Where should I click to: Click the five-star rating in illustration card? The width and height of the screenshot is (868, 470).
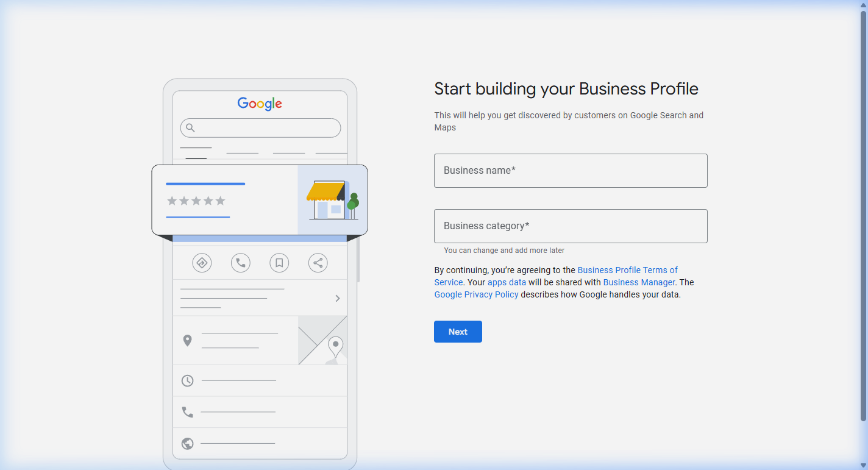click(x=196, y=201)
